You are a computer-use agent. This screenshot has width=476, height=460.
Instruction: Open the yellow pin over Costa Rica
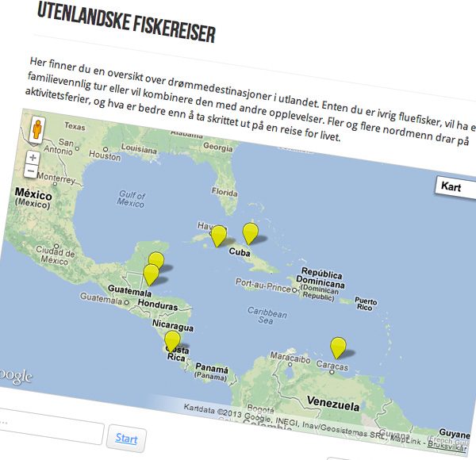[x=172, y=342]
